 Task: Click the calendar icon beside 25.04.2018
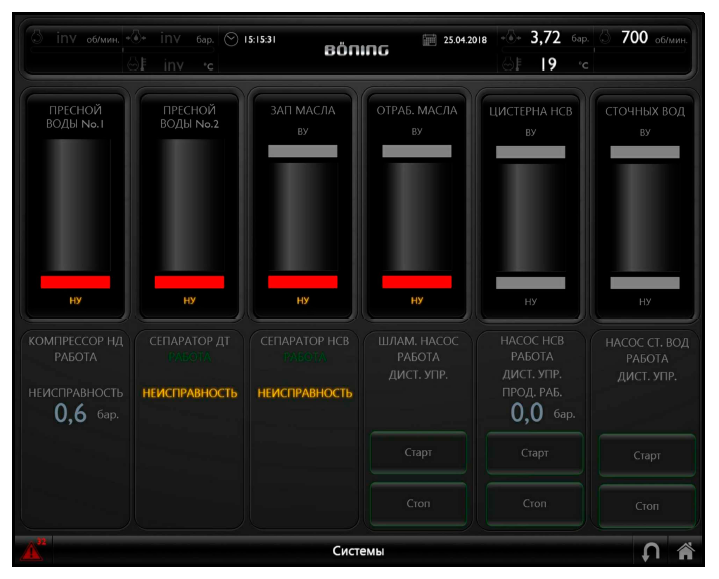[430, 40]
